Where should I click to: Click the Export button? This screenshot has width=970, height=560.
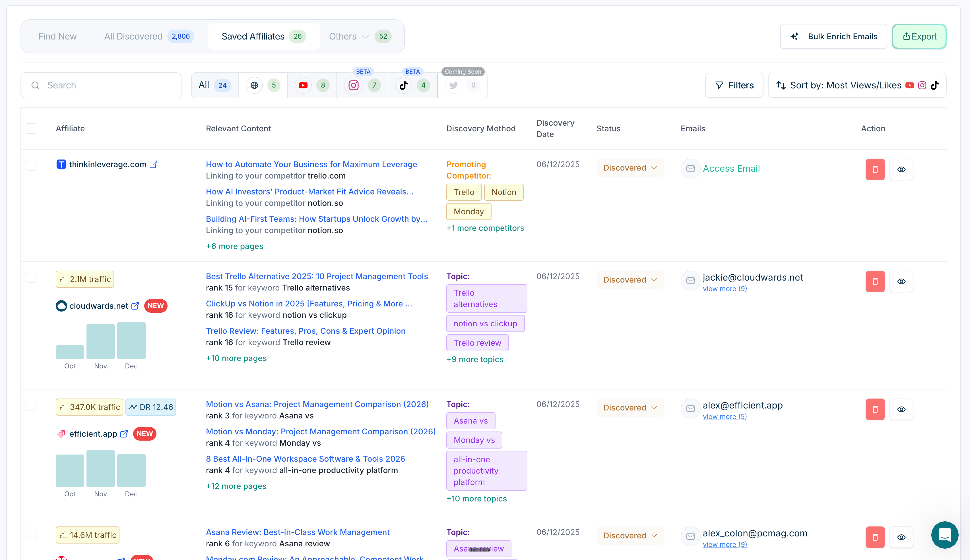click(x=919, y=36)
